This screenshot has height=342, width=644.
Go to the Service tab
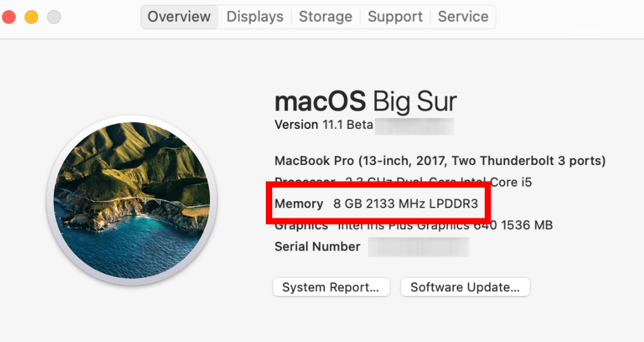coord(463,16)
